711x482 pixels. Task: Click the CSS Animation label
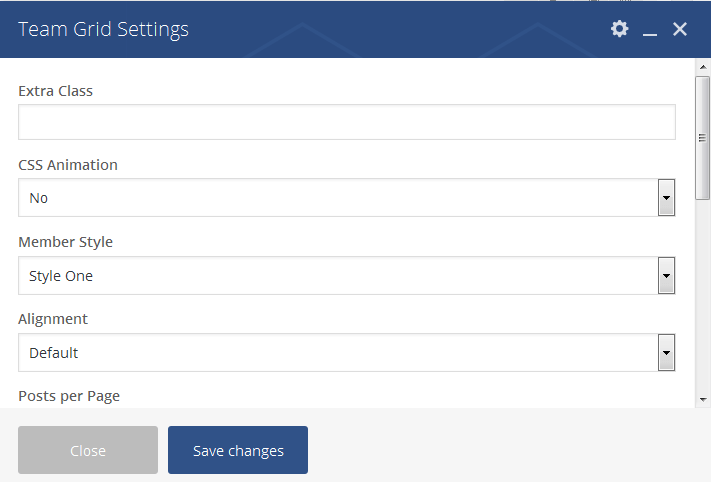click(68, 165)
